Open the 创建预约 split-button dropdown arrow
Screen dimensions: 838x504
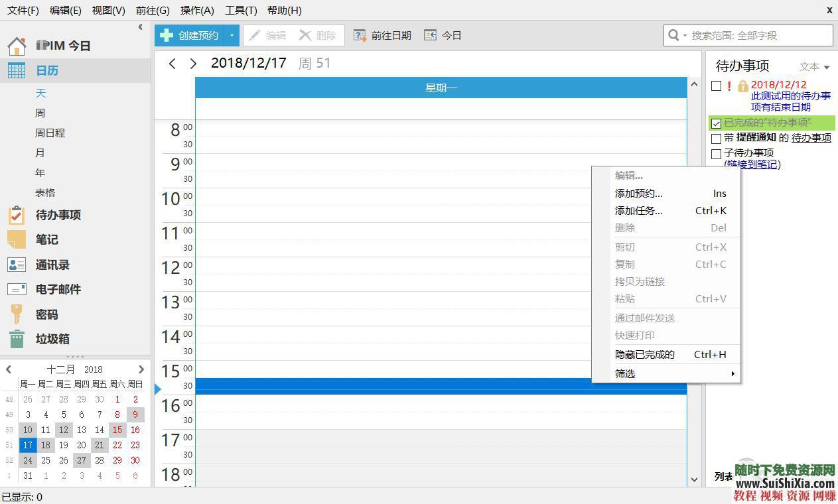pyautogui.click(x=231, y=35)
